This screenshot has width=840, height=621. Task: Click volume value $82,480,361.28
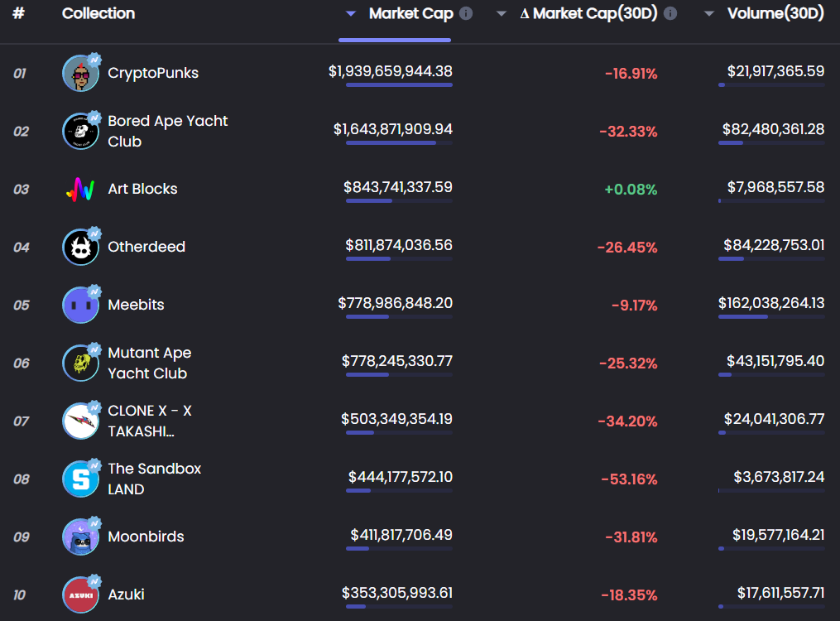pos(773,129)
